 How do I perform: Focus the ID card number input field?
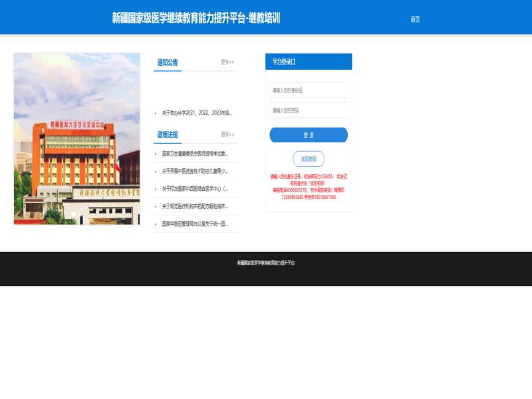309,90
